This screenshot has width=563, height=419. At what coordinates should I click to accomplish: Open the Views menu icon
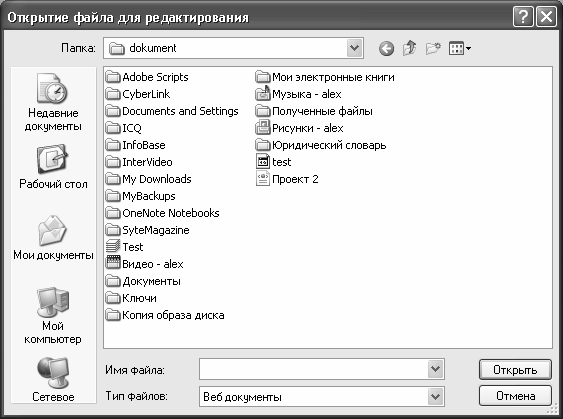click(460, 48)
